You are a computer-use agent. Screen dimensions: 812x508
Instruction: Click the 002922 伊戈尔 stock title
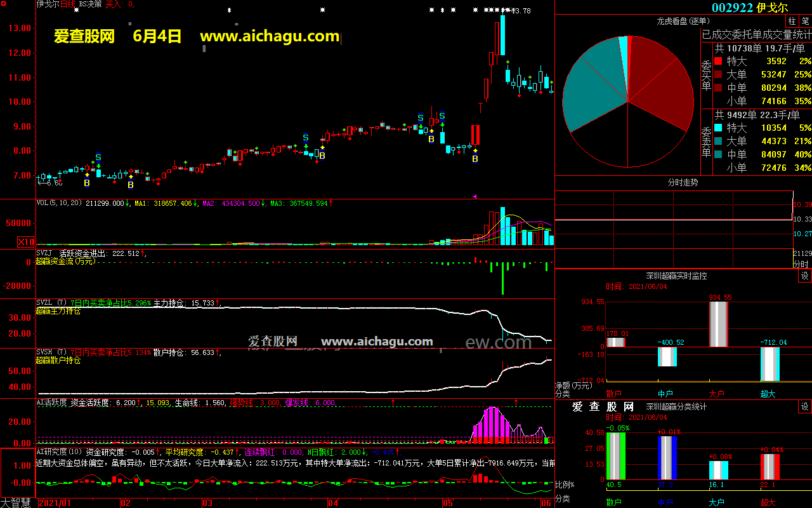pos(750,8)
